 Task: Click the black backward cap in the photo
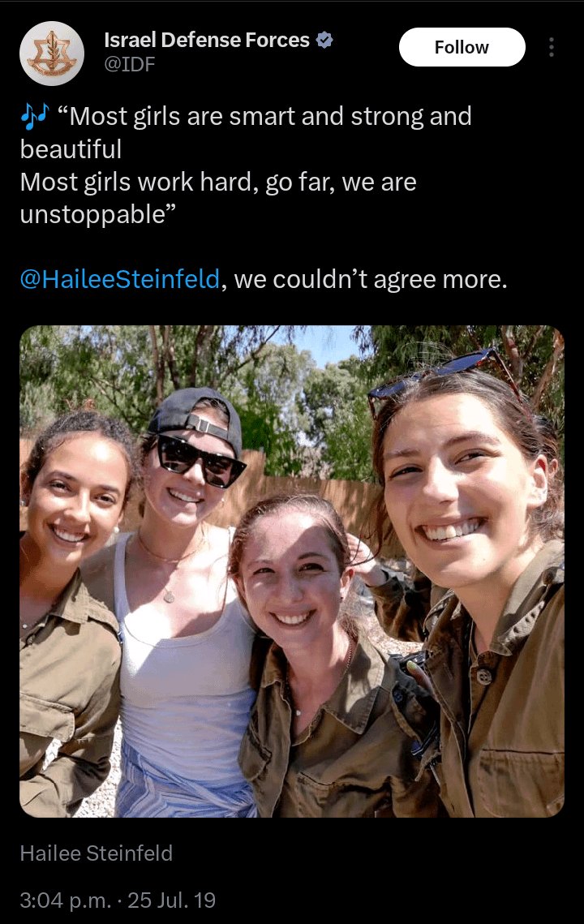point(195,417)
